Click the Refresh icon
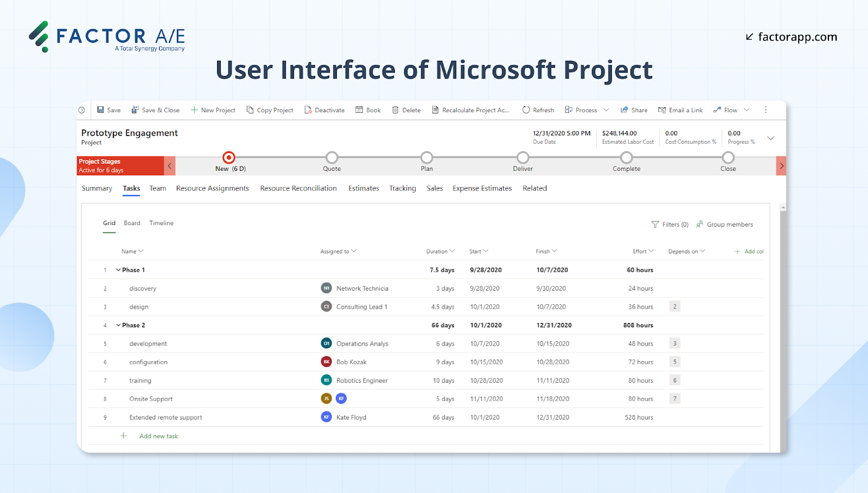Image resolution: width=868 pixels, height=493 pixels. click(525, 110)
